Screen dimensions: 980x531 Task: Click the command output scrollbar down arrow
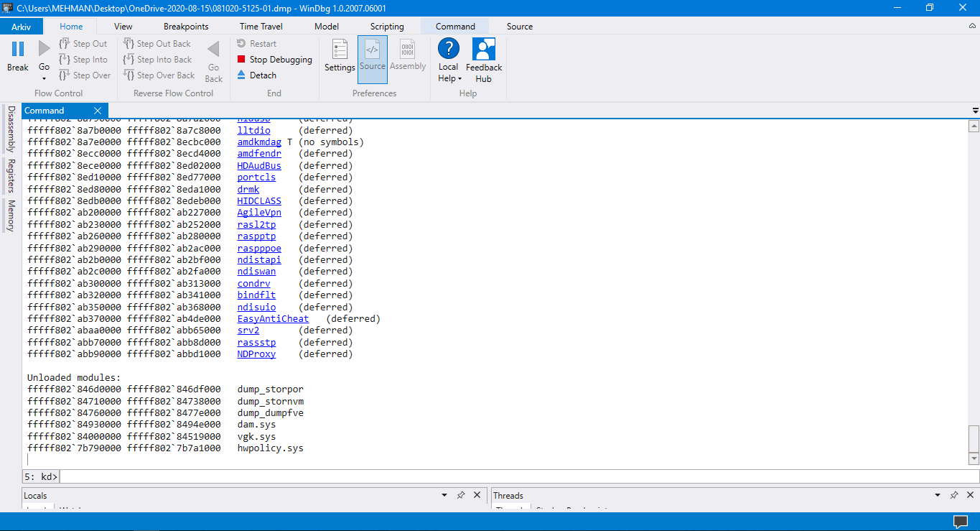coord(974,458)
